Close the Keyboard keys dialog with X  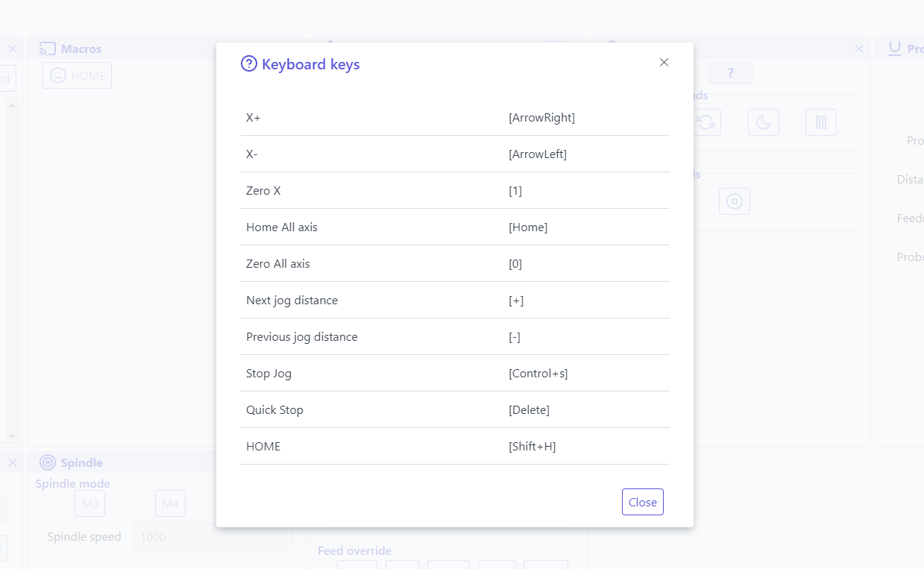pyautogui.click(x=664, y=63)
